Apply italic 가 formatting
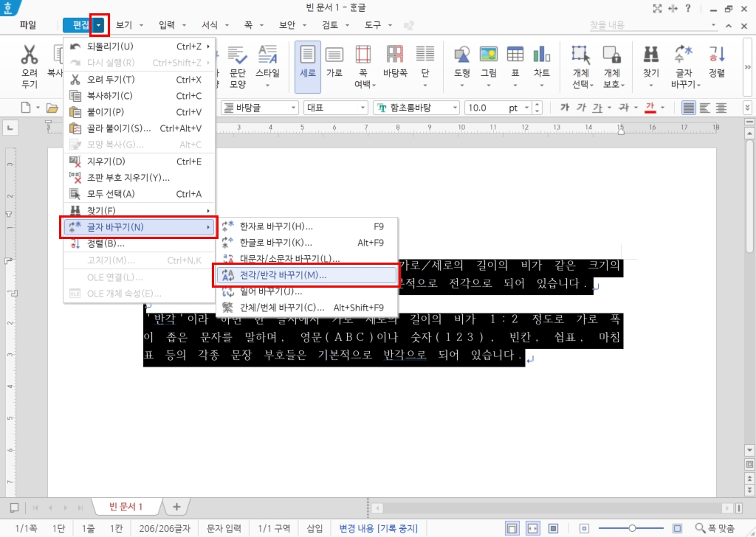The image size is (756, 537). 581,108
